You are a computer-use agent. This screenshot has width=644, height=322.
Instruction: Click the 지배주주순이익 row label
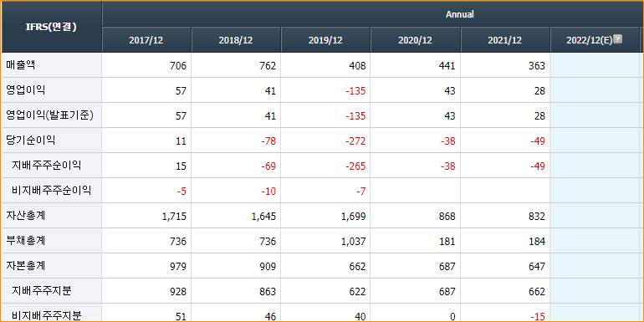(46, 166)
